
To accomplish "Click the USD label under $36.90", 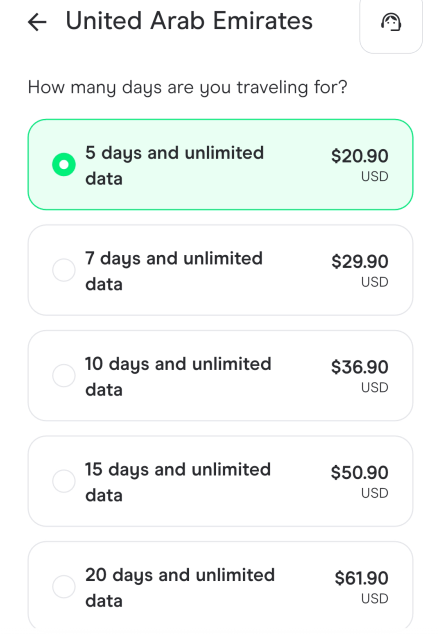I will pyautogui.click(x=375, y=387).
